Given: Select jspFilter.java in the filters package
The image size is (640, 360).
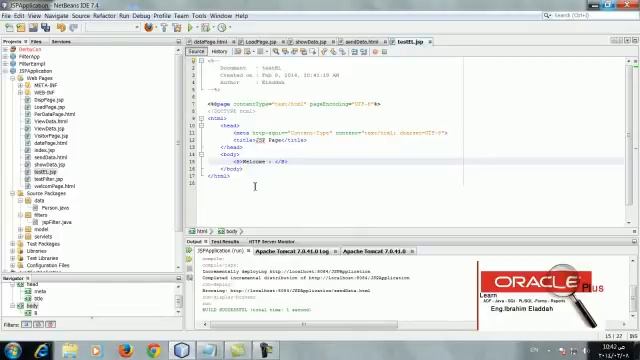Looking at the screenshot, I should (x=57, y=222).
